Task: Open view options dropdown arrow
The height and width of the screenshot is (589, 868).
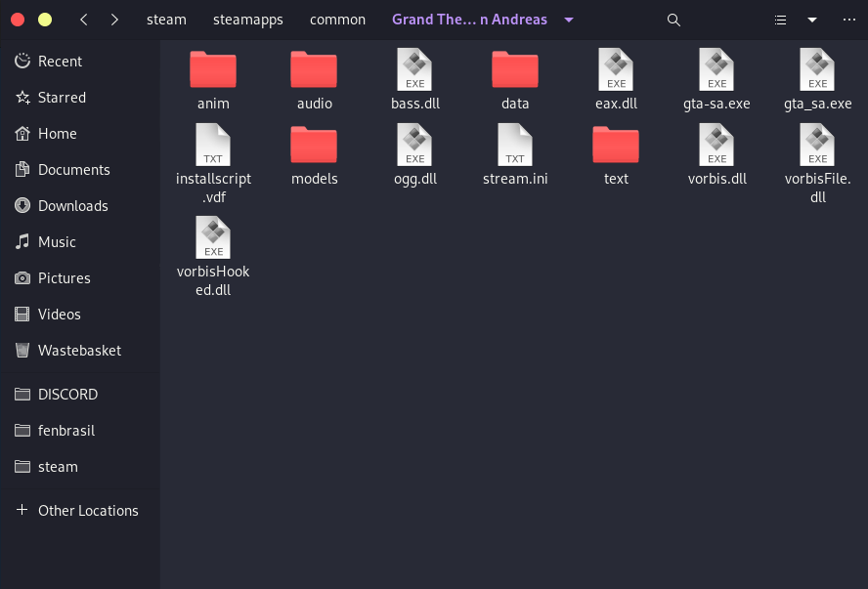Action: (x=812, y=20)
